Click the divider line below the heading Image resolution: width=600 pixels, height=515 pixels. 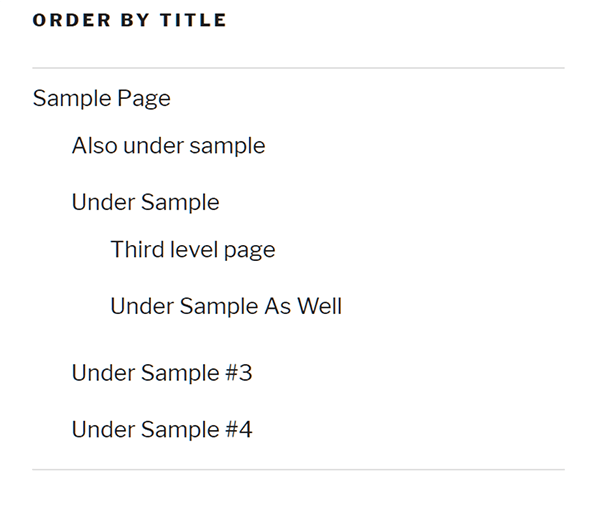pyautogui.click(x=298, y=68)
